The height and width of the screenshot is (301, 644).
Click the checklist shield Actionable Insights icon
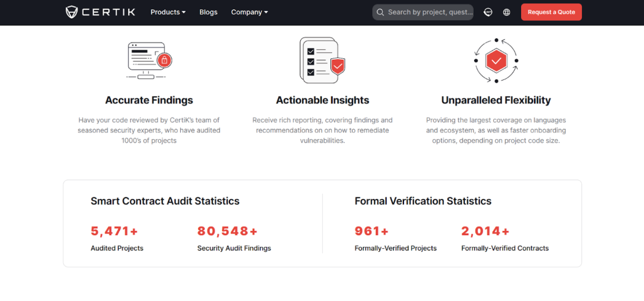pos(322,60)
